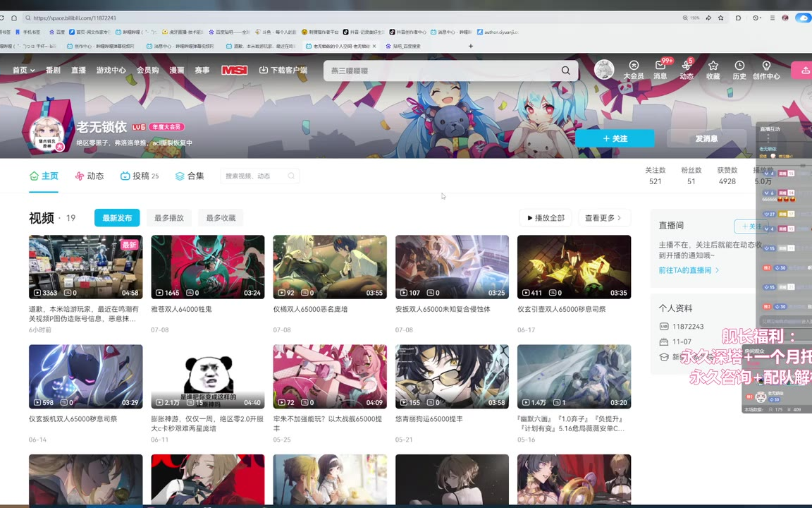
Task: Open the 收藏 favorites star icon
Action: click(713, 69)
